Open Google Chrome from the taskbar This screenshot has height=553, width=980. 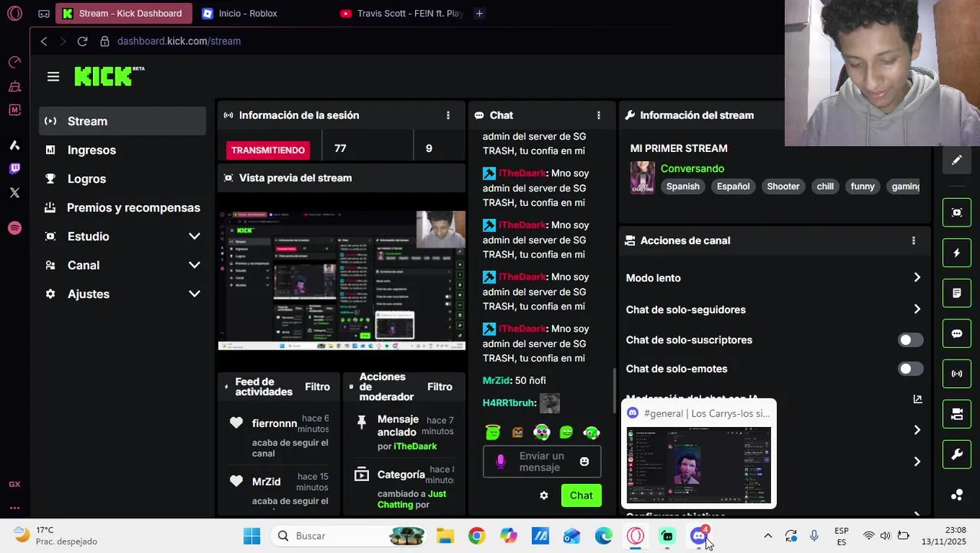tap(477, 536)
